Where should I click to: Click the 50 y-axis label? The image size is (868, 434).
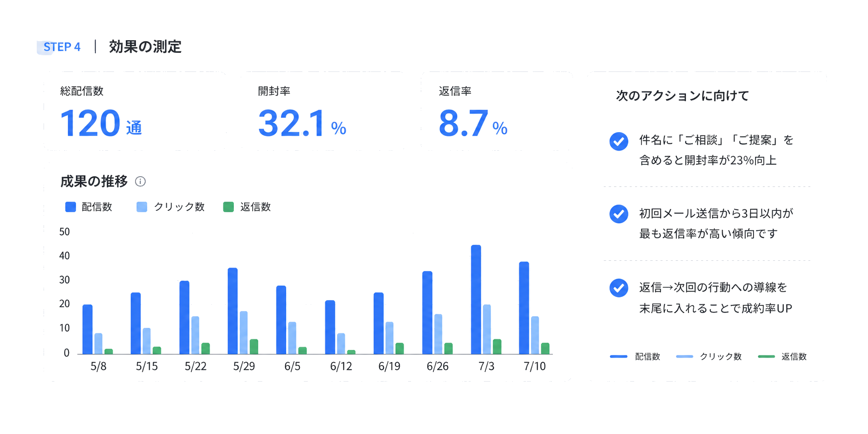65,232
